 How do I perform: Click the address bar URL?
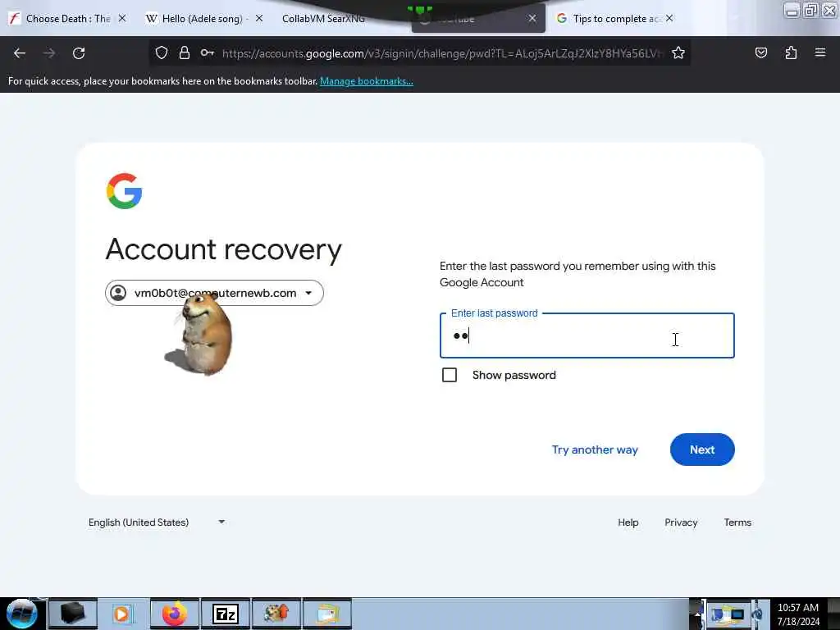(x=442, y=53)
